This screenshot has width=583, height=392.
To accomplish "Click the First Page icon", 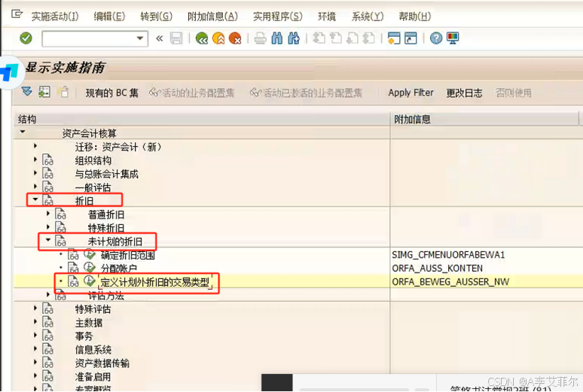I will tap(319, 38).
